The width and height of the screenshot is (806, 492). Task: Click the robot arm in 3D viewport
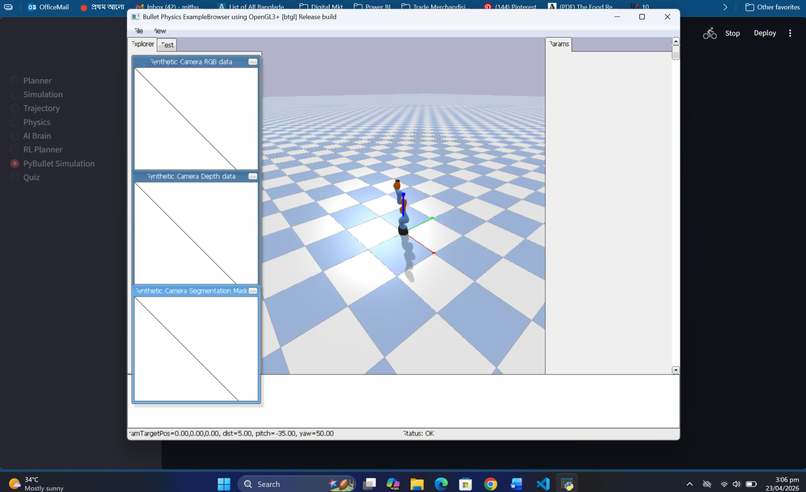[401, 208]
